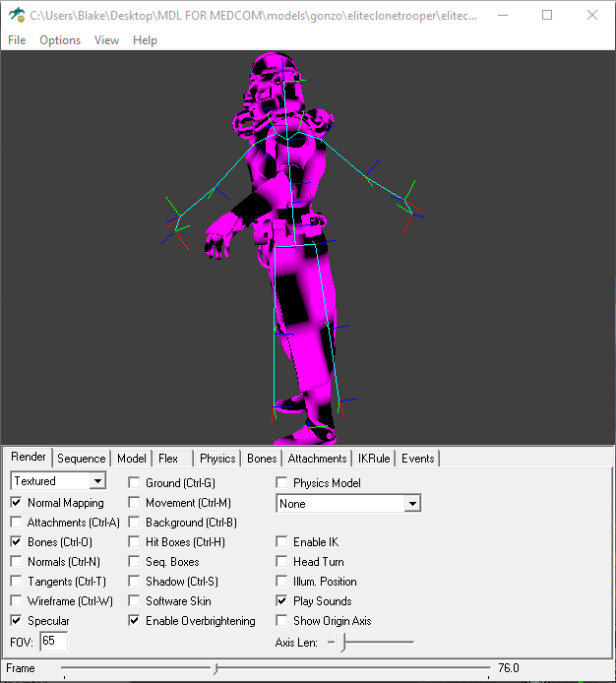Screen dimensions: 616x683
Task: Close the model viewer window
Action: point(592,15)
